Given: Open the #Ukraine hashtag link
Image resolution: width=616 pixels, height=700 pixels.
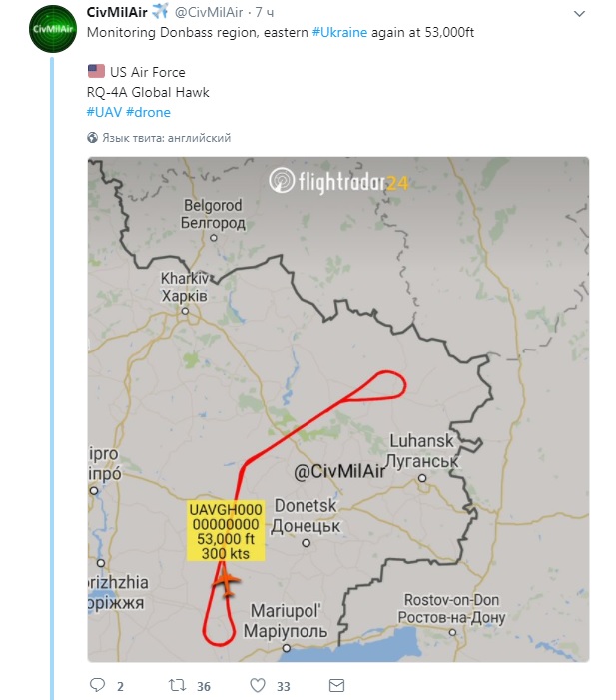Looking at the screenshot, I should [335, 32].
